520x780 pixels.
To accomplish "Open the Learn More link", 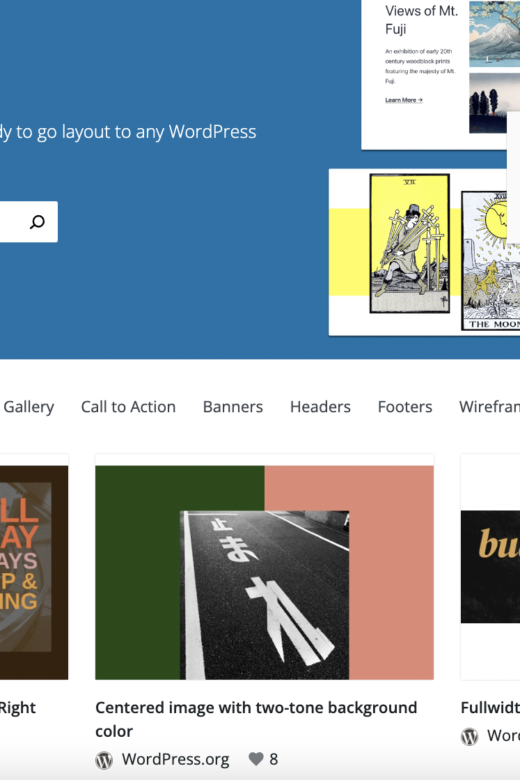I will click(x=404, y=100).
